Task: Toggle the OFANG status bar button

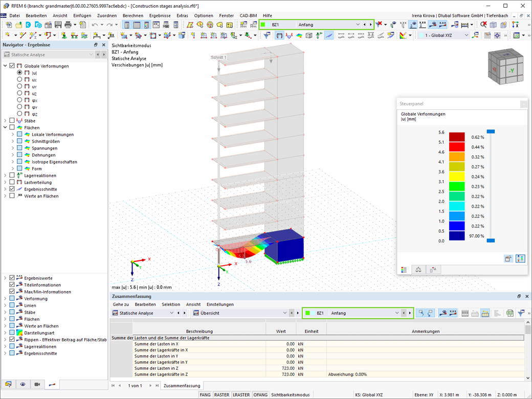Action: [x=260, y=395]
